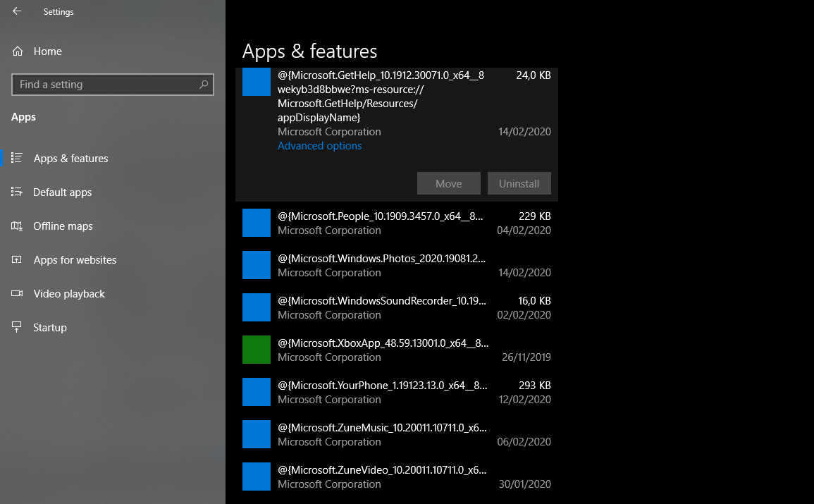Click the YourPhone app tile icon
Image resolution: width=814 pixels, height=504 pixels.
click(257, 392)
